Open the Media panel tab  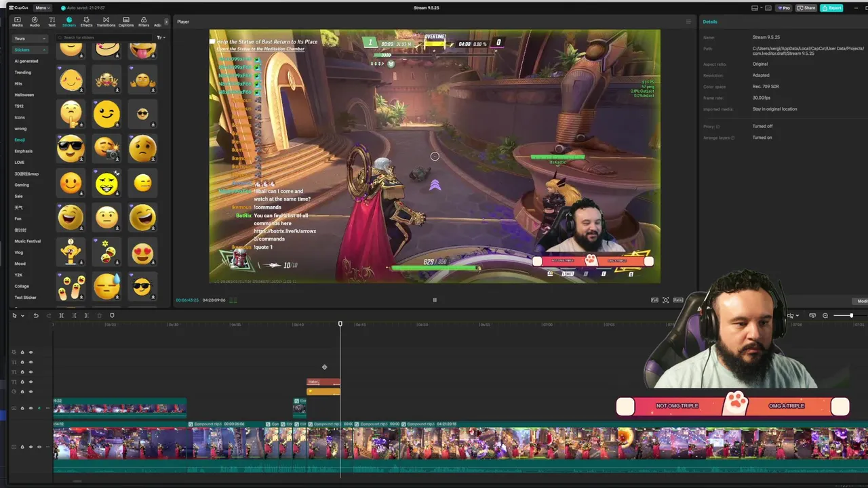(x=18, y=21)
